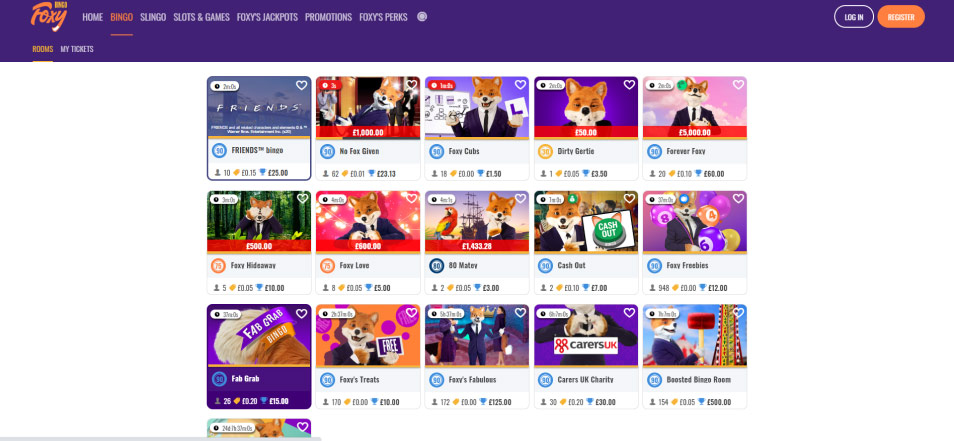Click the 30-ball icon beside Dirty Gertie

[546, 151]
